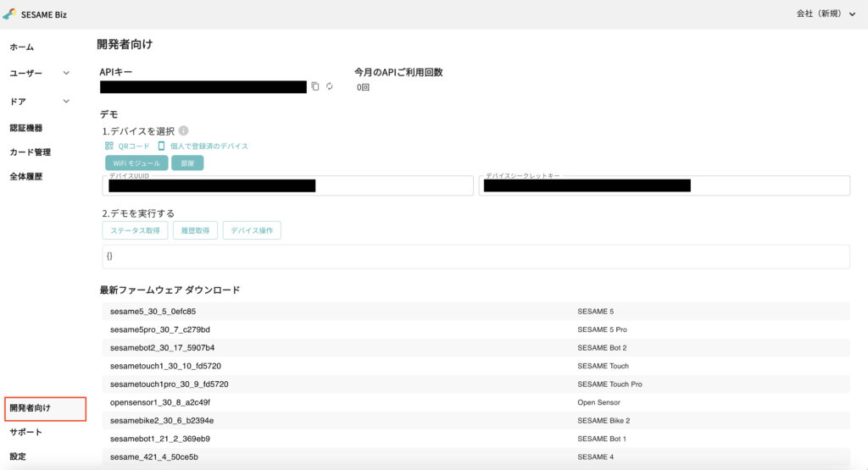Image resolution: width=868 pixels, height=470 pixels.
Task: Expand the ドア sidebar menu chevron
Action: [66, 101]
